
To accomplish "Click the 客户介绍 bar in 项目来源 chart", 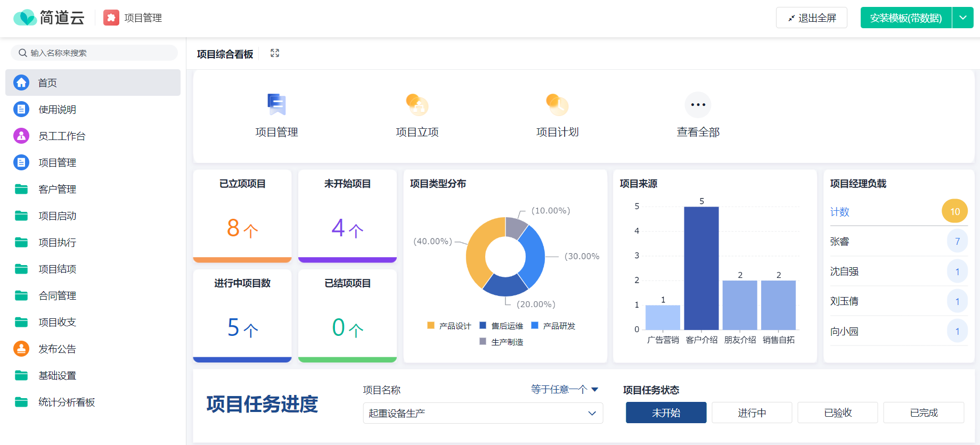I will tap(701, 268).
